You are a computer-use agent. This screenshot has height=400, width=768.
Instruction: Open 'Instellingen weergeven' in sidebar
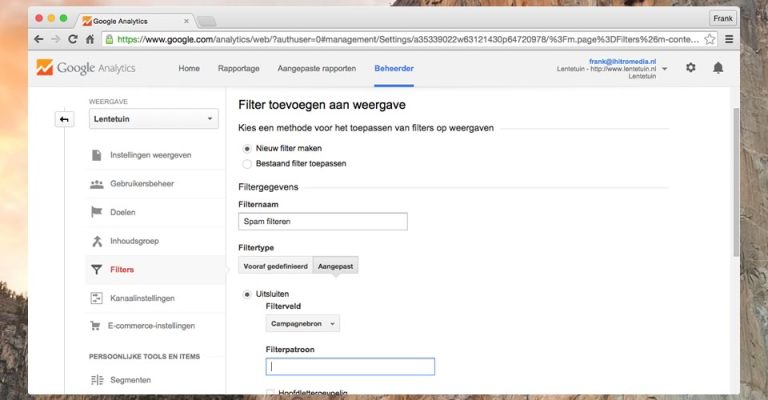coord(150,155)
